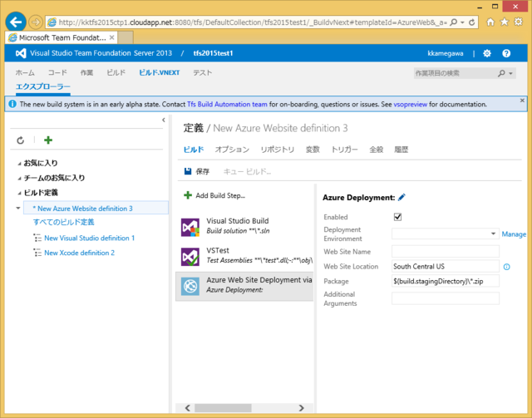
Task: Click the work item search magnifier icon
Action: click(x=501, y=73)
